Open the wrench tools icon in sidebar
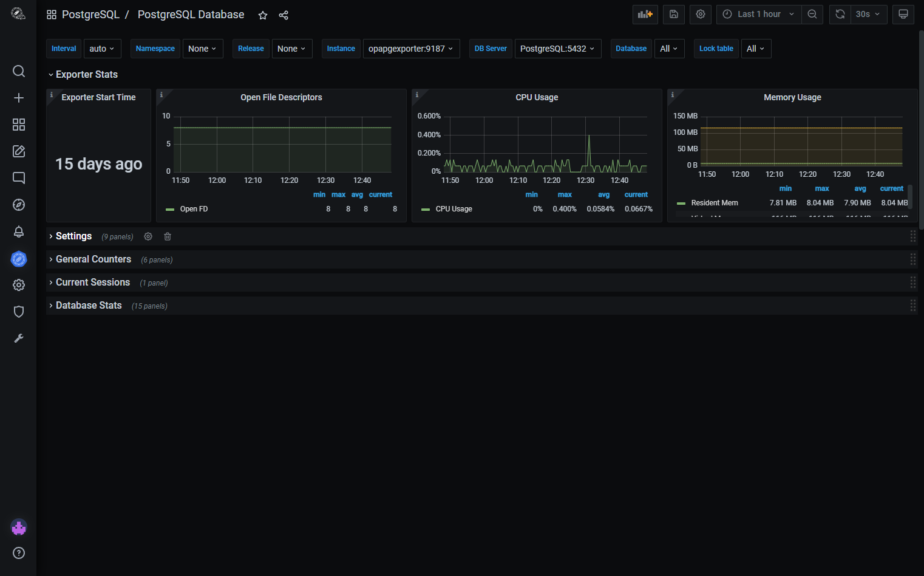This screenshot has height=576, width=924. pos(19,338)
